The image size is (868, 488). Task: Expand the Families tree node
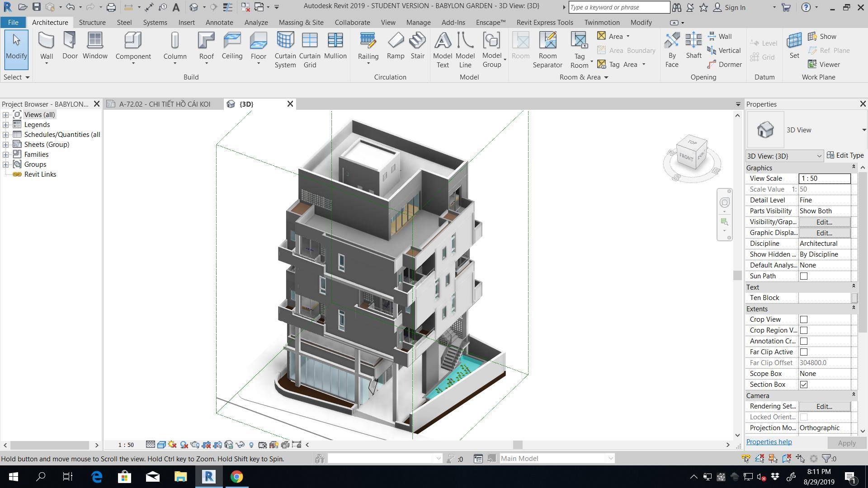click(5, 155)
